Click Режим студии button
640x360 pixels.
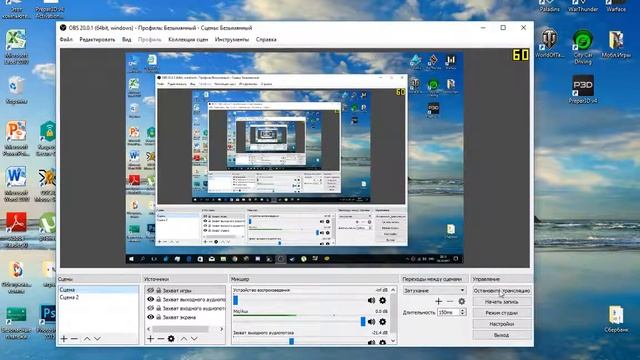click(502, 313)
